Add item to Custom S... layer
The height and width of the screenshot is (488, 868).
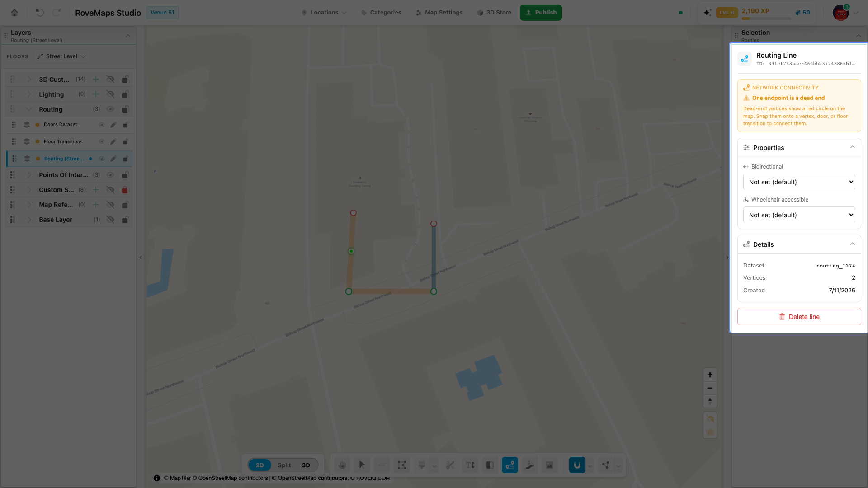tap(96, 190)
